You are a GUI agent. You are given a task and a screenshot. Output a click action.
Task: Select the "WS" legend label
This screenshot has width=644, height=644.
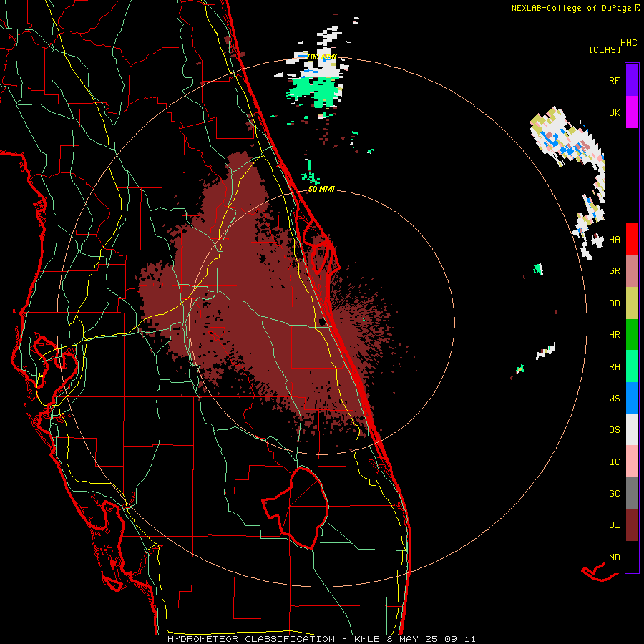(614, 398)
